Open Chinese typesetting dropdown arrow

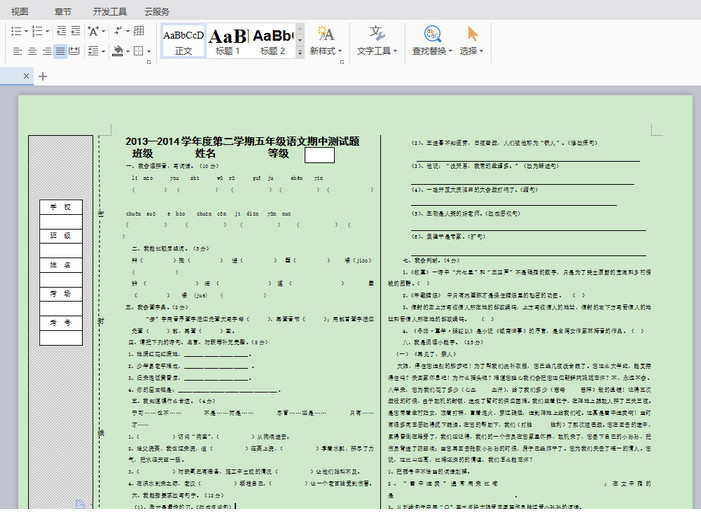[x=103, y=31]
